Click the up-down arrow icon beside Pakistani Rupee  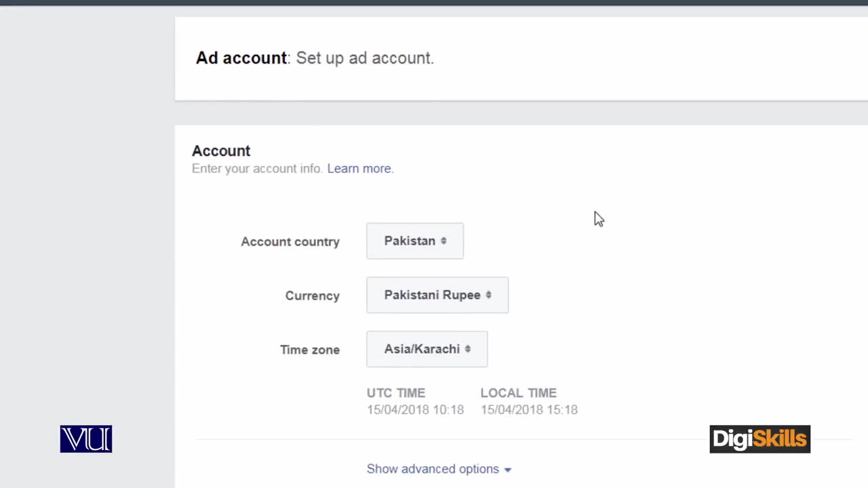click(488, 295)
